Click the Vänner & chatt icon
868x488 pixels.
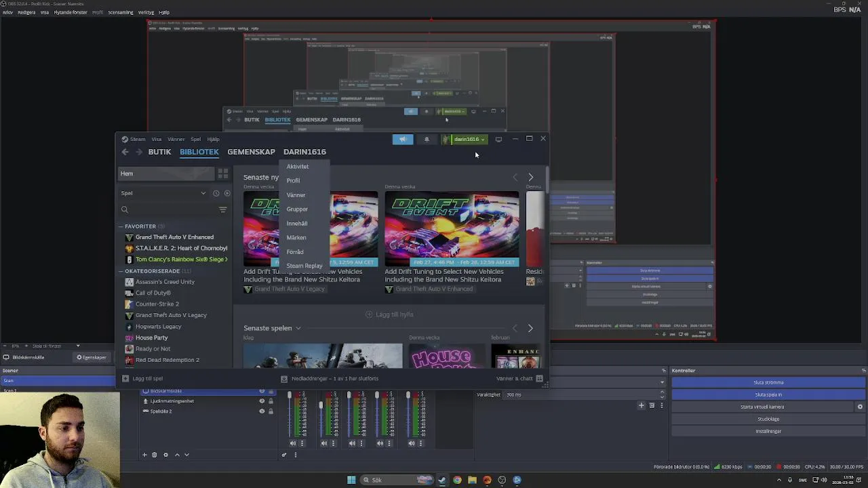pyautogui.click(x=539, y=378)
